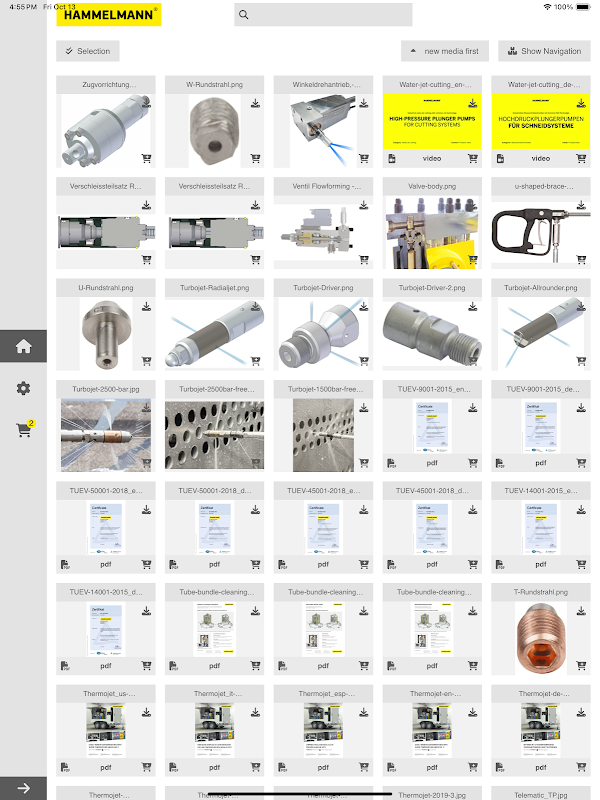
Task: Download Water-jet-cutting_de video
Action: [x=581, y=103]
